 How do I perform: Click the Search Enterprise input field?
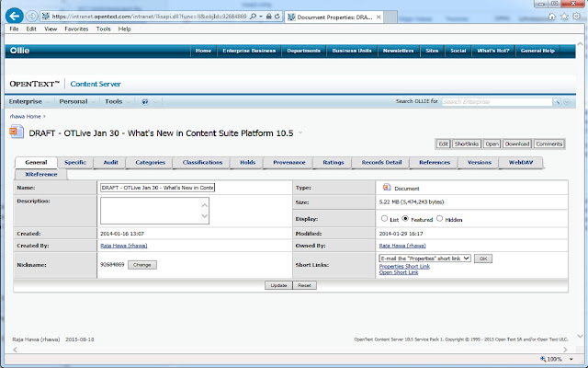tap(497, 102)
